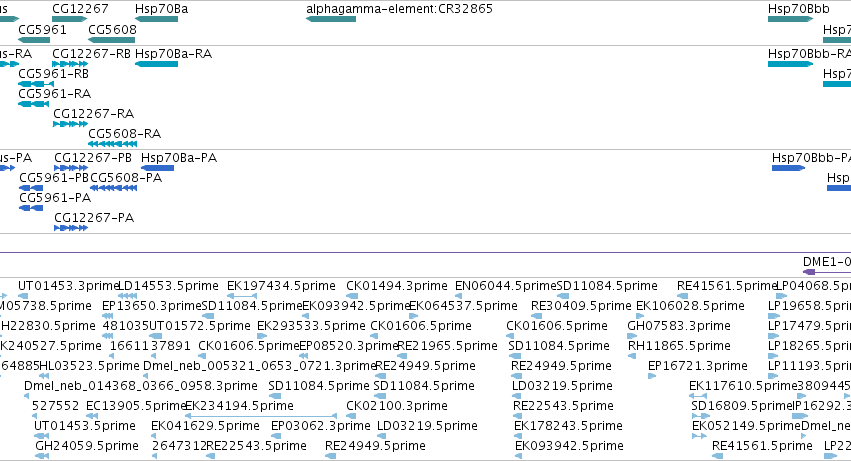This screenshot has height=461, width=851.
Task: Click EST UT01453.3prime
Action: coord(68,286)
